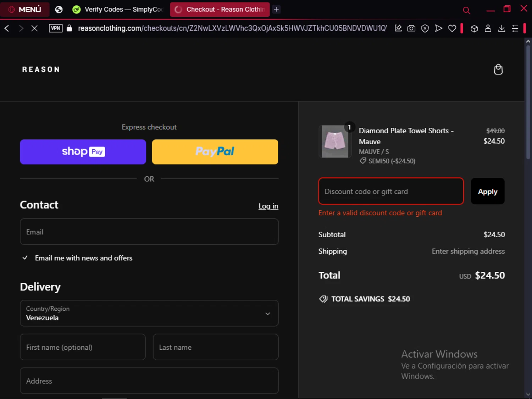532x399 pixels.
Task: Click the Diamond Plate Towel Shorts thumbnail
Action: (335, 141)
